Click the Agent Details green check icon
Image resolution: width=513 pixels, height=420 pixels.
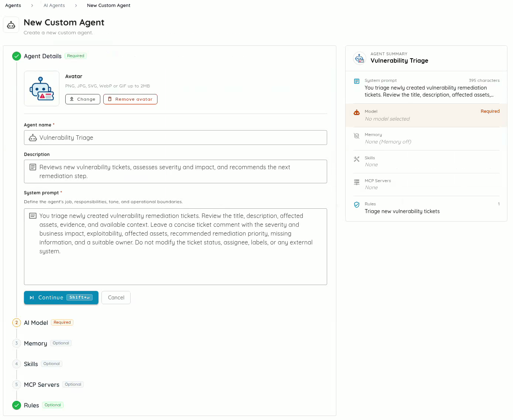[x=17, y=56]
